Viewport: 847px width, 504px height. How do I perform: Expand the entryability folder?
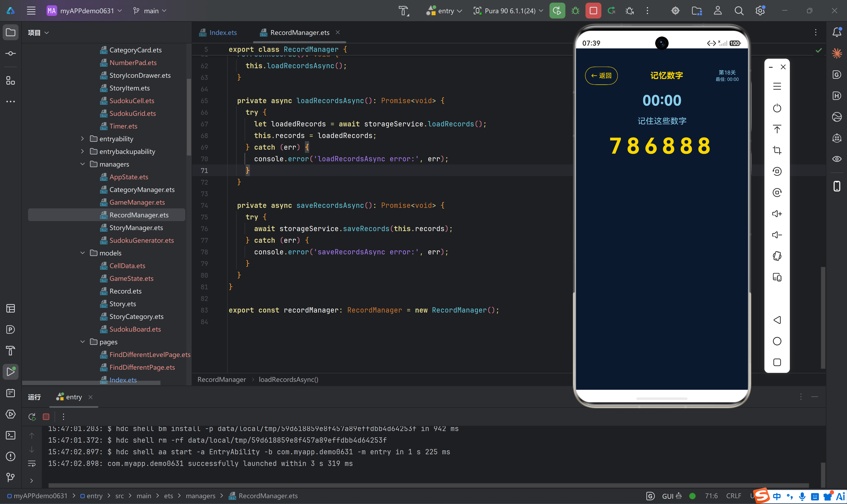[82, 139]
